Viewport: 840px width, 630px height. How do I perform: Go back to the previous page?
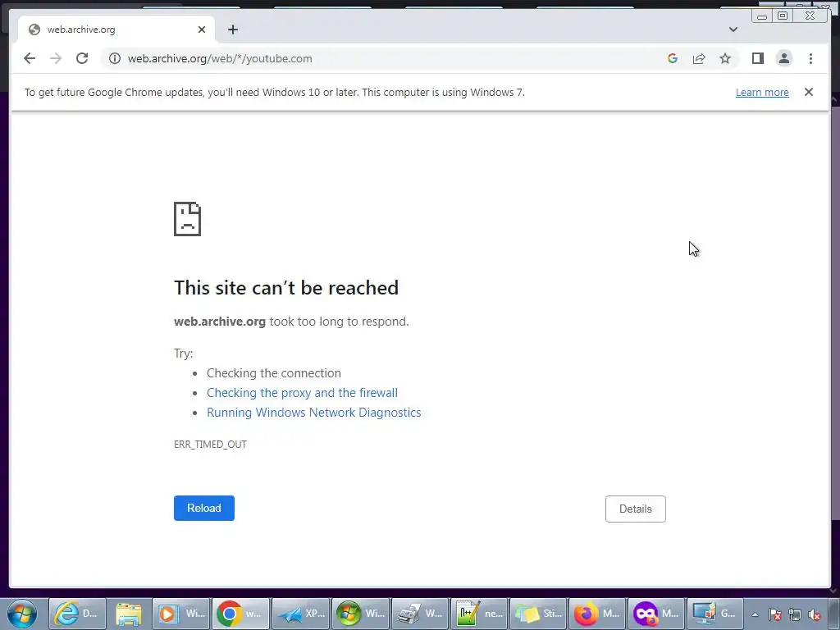30,58
